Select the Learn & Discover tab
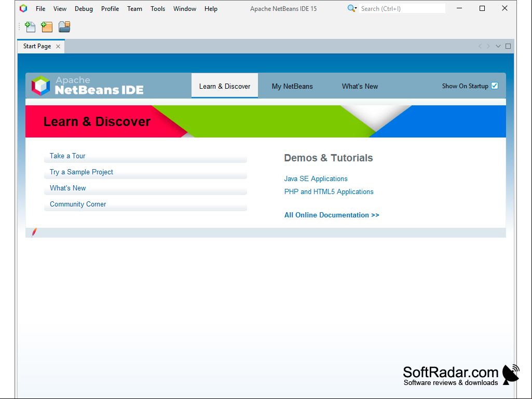This screenshot has width=532, height=399. click(225, 86)
